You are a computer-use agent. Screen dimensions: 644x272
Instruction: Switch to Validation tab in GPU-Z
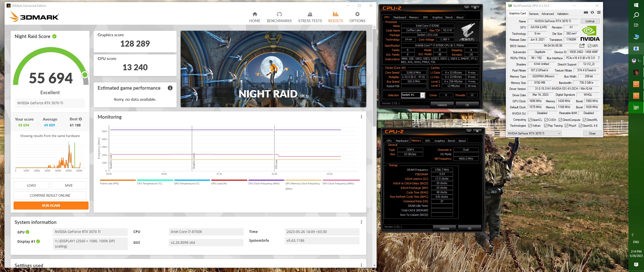click(x=562, y=14)
